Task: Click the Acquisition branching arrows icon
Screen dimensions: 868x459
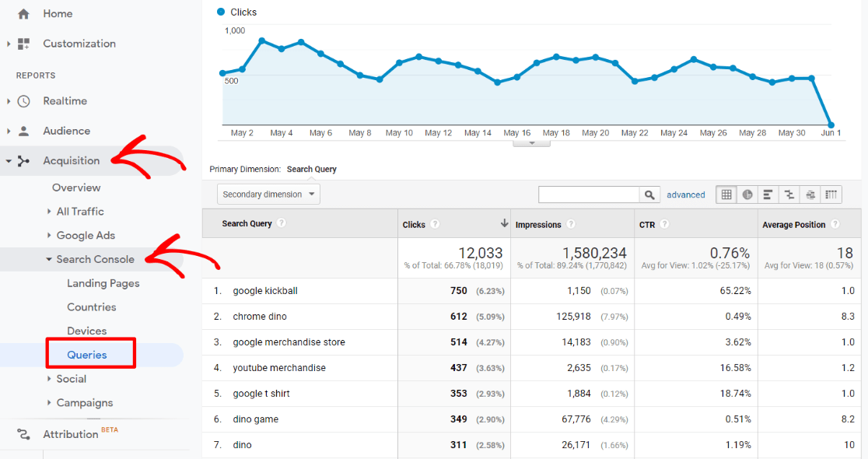Action: (23, 161)
